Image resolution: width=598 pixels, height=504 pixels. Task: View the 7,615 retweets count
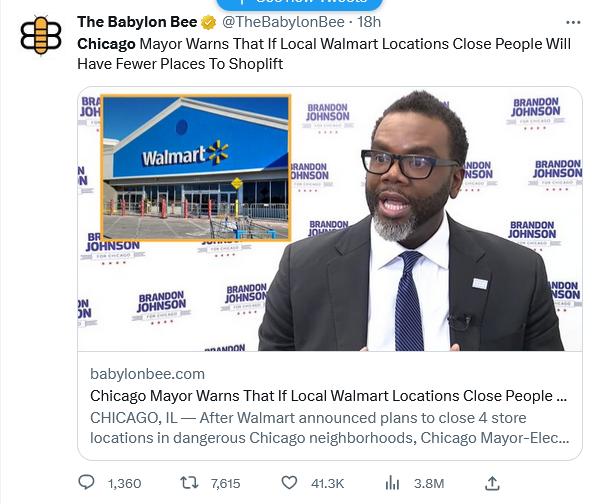coord(225,483)
